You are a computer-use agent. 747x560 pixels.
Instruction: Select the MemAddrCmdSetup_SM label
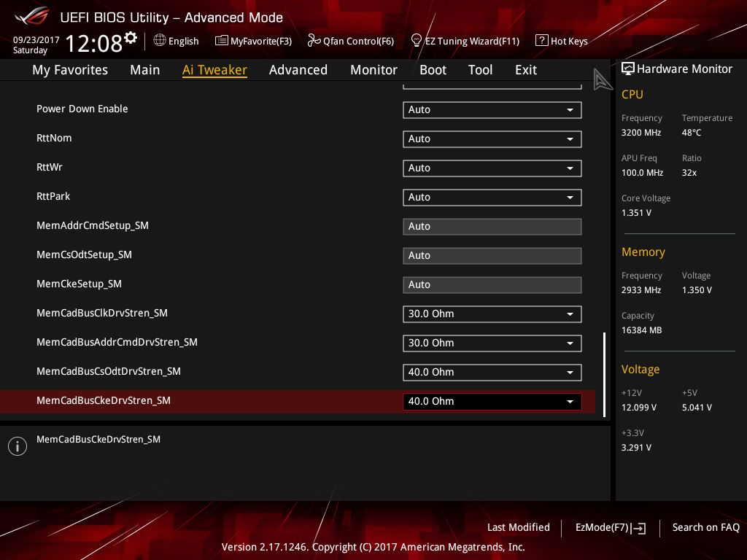(x=93, y=226)
